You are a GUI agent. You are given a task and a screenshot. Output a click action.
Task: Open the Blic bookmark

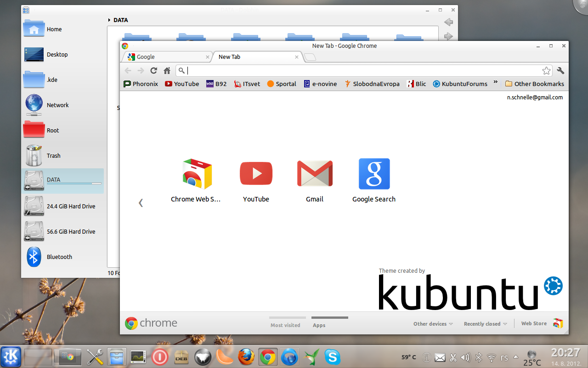point(417,84)
